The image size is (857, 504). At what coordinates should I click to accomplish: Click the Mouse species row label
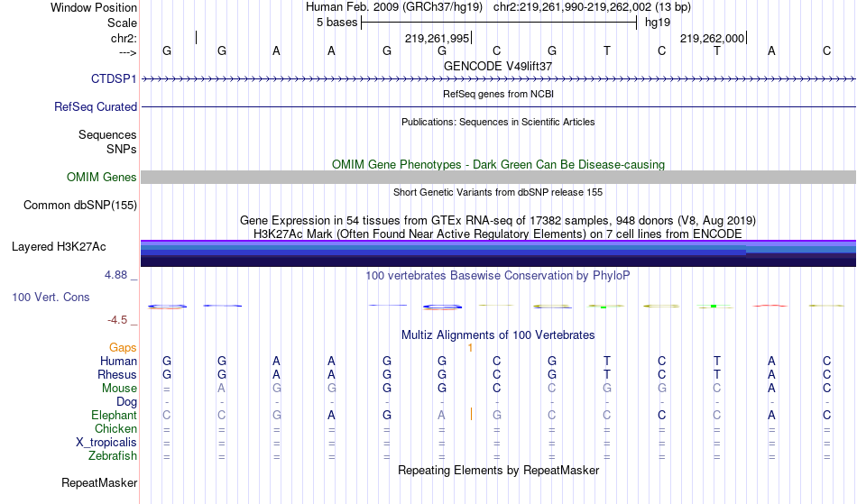[x=119, y=389]
